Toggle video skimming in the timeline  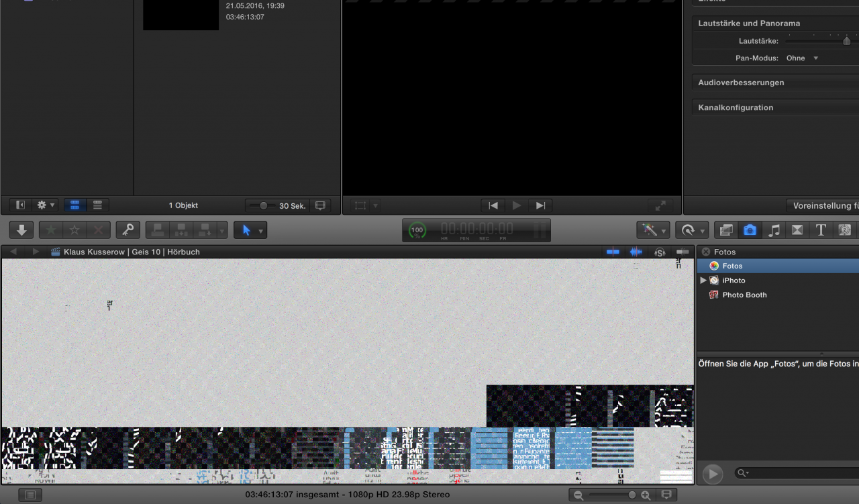613,252
